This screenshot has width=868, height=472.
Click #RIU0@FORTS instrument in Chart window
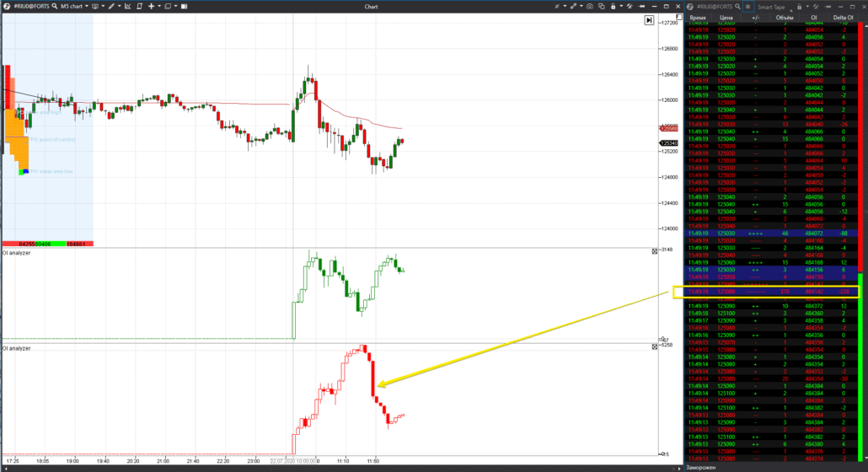[31, 6]
